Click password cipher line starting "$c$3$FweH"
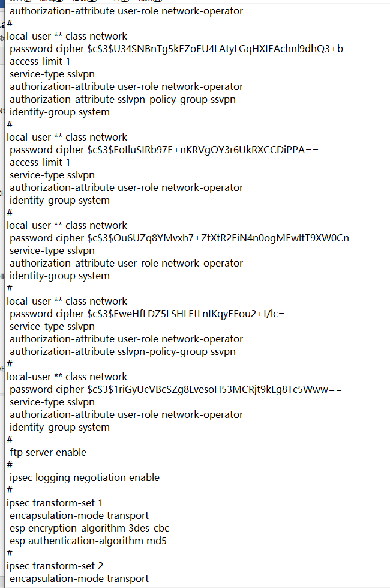 [x=147, y=314]
